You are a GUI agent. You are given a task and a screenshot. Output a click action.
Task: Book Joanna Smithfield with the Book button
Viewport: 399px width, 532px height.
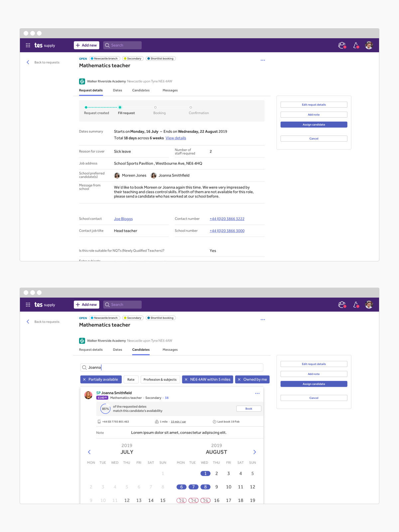(249, 409)
